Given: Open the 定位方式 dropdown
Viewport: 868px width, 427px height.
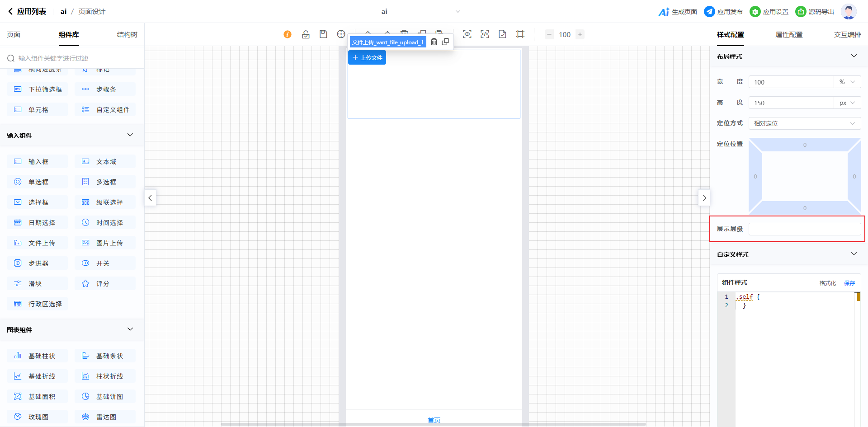Looking at the screenshot, I should click(x=804, y=123).
